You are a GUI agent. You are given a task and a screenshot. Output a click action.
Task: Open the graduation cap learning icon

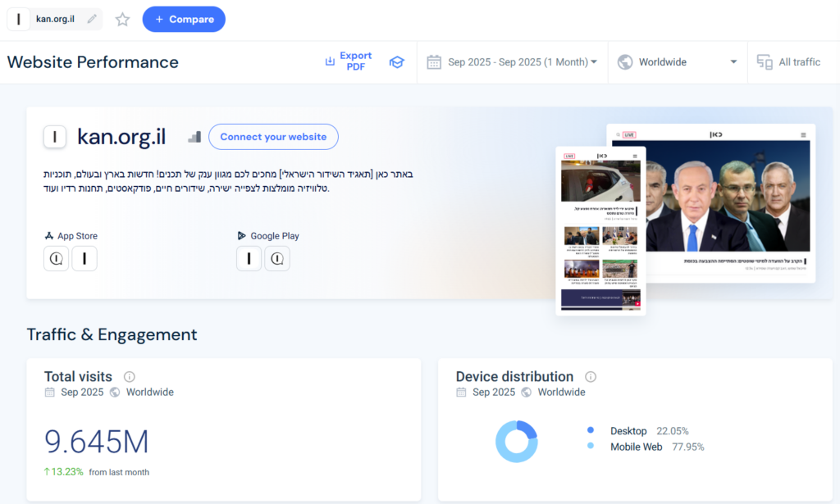click(x=396, y=62)
